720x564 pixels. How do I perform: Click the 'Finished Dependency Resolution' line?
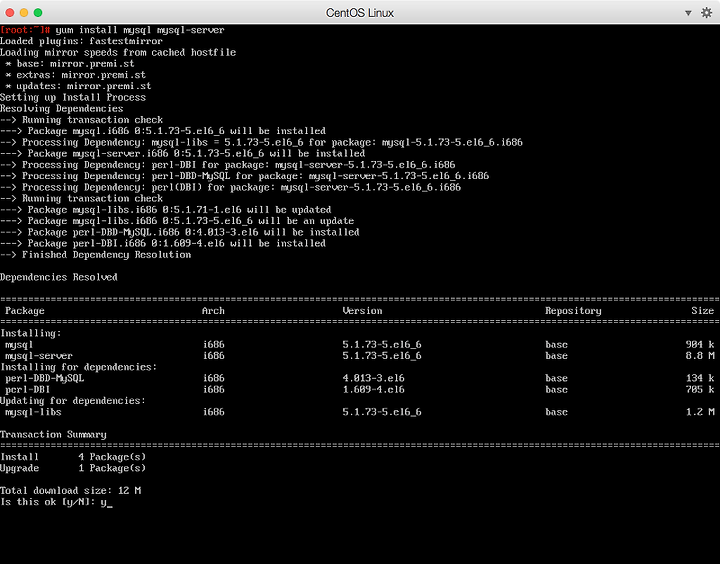[96, 255]
